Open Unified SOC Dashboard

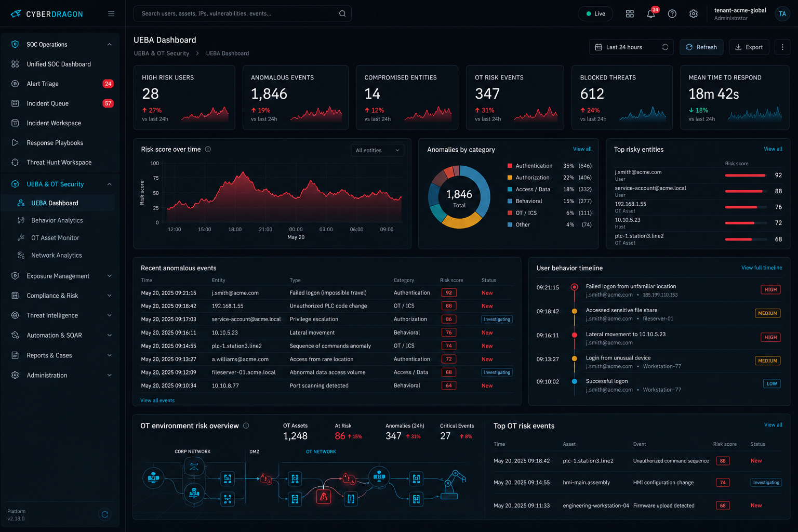coord(60,64)
